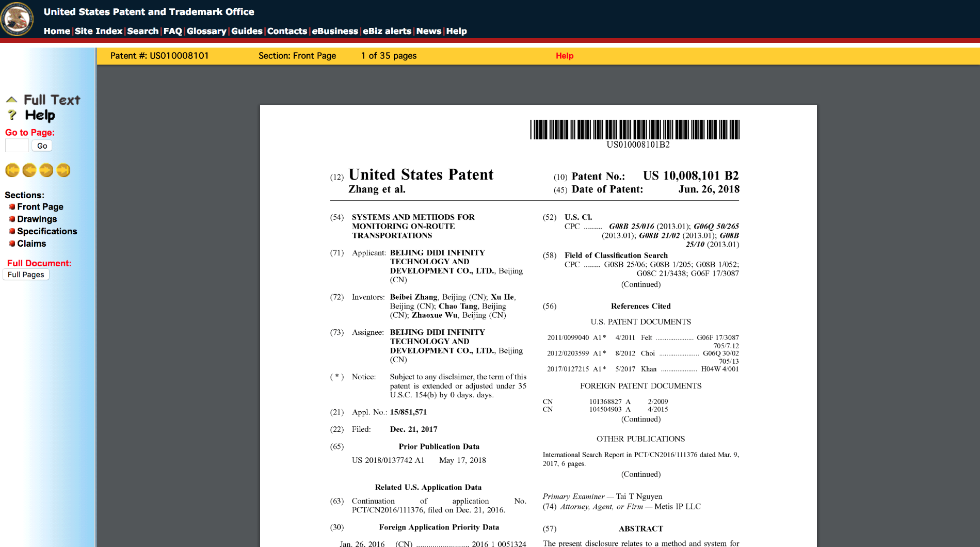Jump to Drawings section

click(x=37, y=219)
